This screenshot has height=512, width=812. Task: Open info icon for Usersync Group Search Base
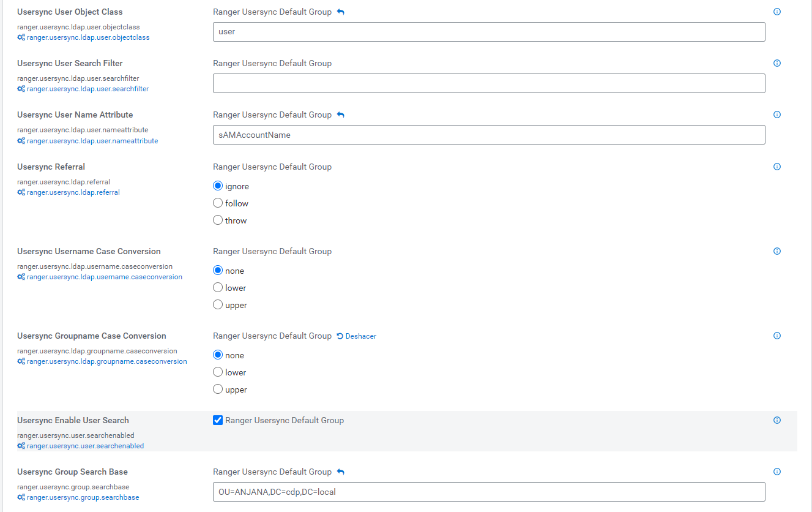click(777, 472)
